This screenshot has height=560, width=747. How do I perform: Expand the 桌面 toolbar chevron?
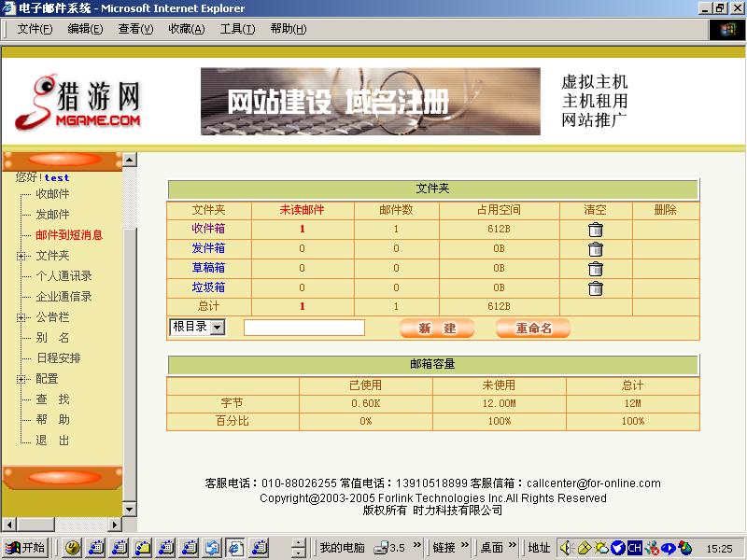(513, 545)
